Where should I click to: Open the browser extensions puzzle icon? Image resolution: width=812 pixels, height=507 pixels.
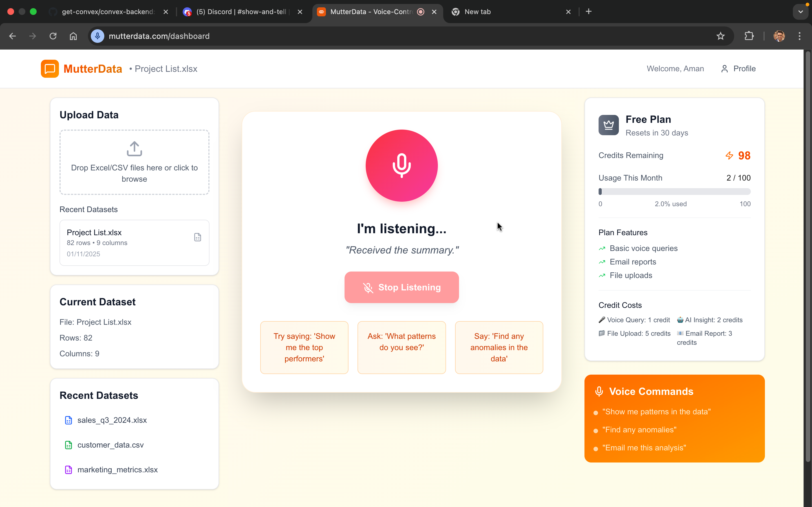749,36
